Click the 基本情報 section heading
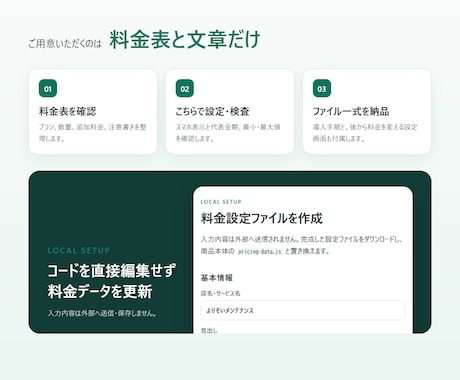Viewport: 460px width, 380px height. pyautogui.click(x=217, y=278)
